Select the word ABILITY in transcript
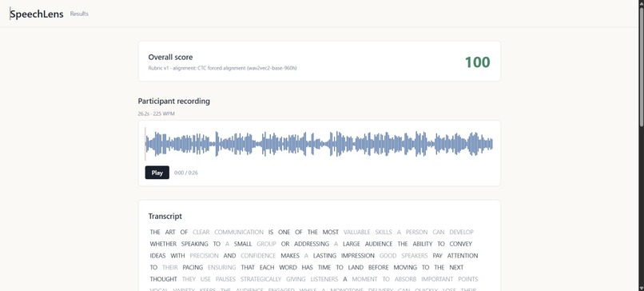 (x=422, y=244)
